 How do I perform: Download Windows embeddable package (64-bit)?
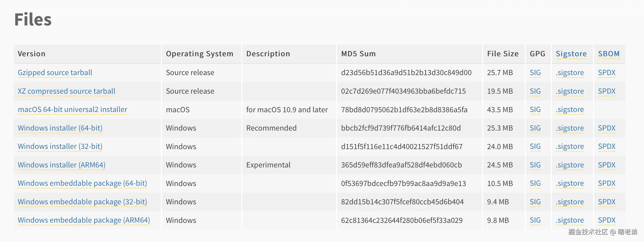[82, 183]
